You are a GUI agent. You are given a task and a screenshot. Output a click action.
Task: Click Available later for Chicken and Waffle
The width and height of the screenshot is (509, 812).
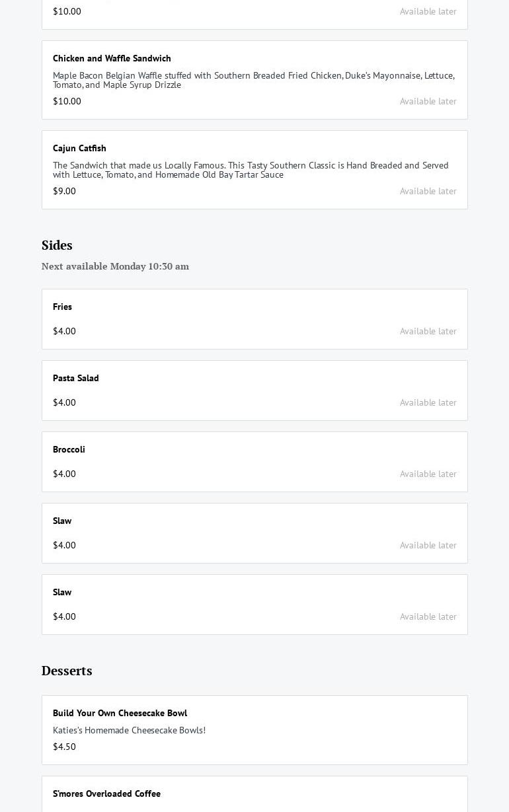click(428, 102)
